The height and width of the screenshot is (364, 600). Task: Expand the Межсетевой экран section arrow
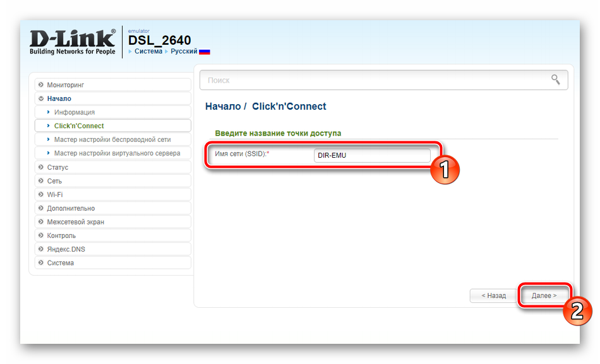pyautogui.click(x=41, y=222)
